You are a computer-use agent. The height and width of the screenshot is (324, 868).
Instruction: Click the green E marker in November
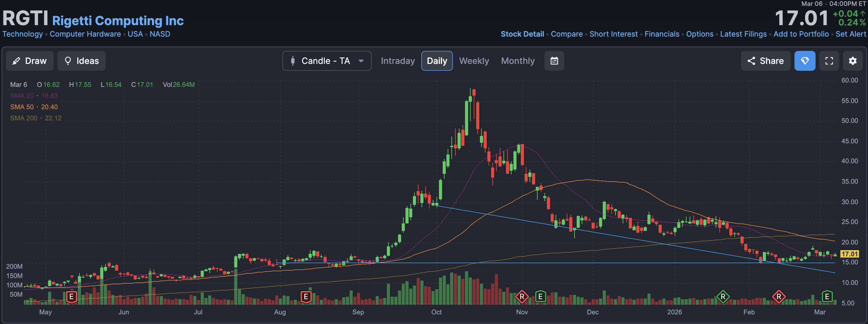click(540, 297)
